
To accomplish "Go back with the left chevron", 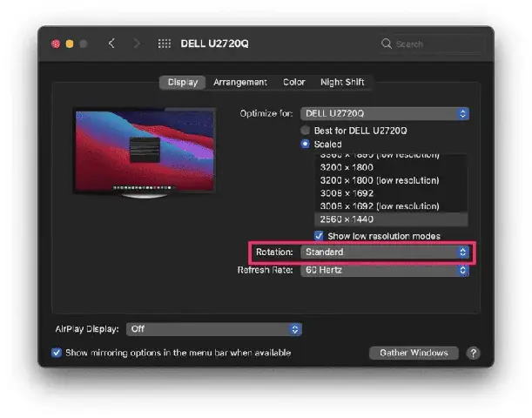I will 111,44.
